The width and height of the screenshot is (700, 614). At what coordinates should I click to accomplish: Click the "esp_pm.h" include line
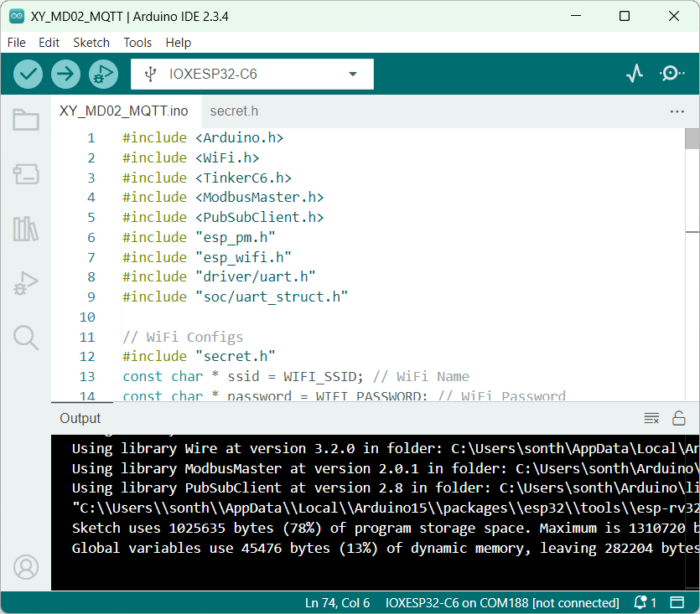[x=200, y=237]
